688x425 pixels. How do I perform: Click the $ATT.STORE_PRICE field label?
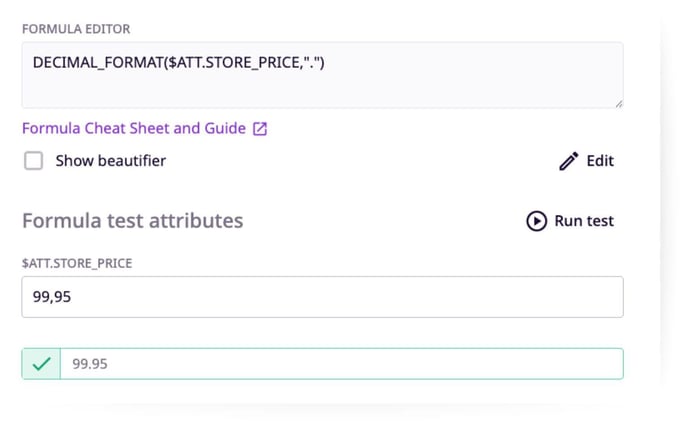(x=77, y=263)
